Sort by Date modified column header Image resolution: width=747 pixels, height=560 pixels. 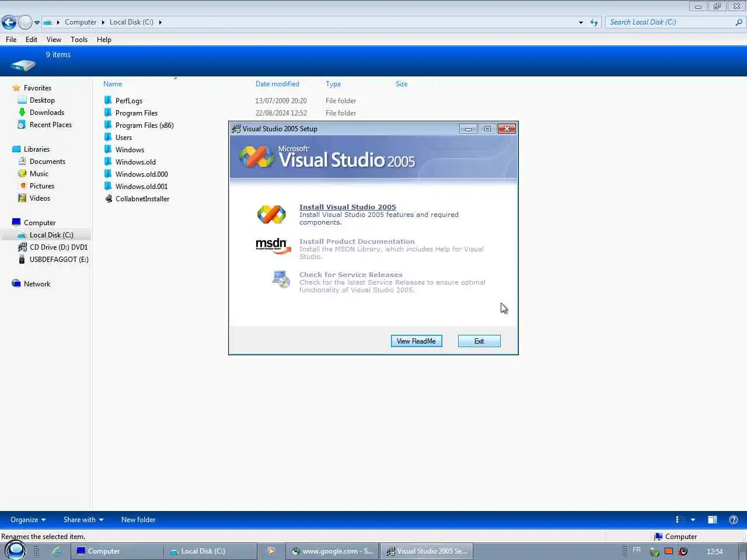(277, 84)
